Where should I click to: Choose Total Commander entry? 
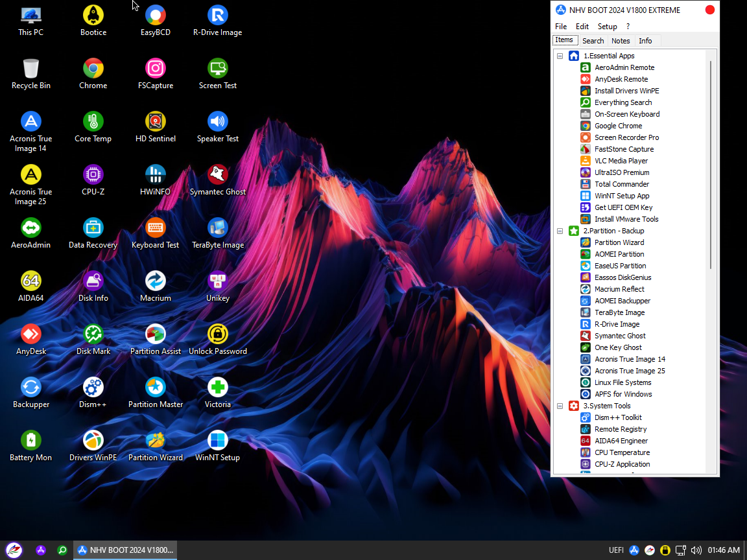pos(622,184)
